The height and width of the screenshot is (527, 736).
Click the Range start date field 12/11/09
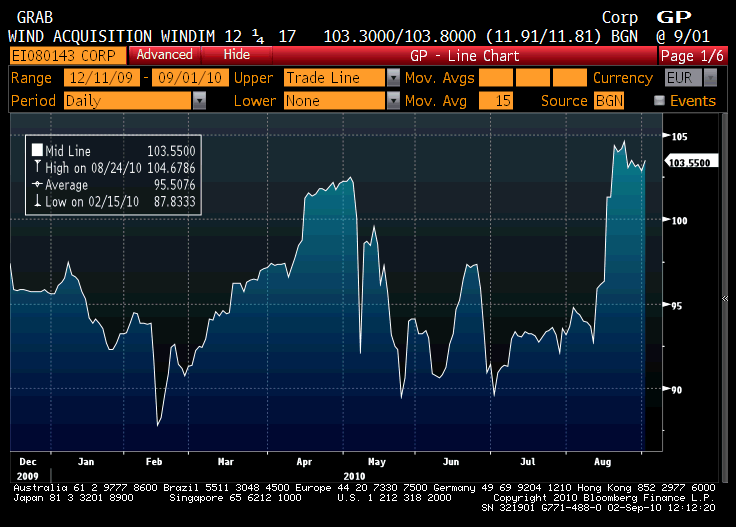pos(100,78)
